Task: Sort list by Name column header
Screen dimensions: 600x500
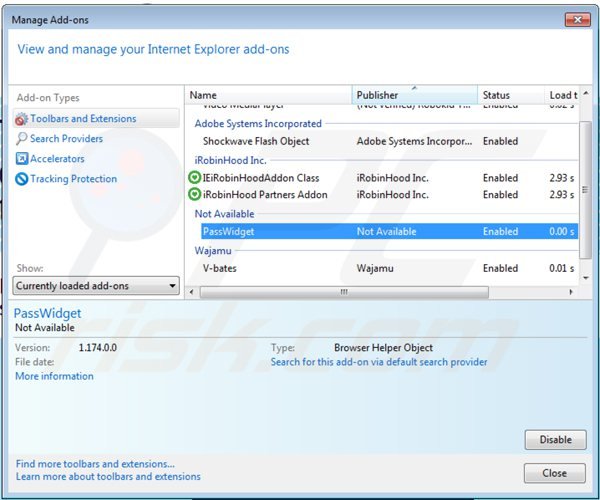Action: 268,95
